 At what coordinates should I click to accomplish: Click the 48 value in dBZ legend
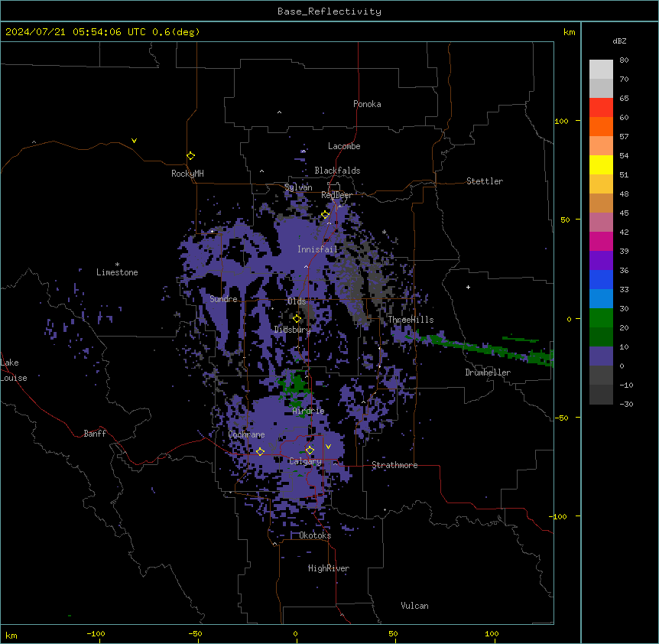(624, 194)
